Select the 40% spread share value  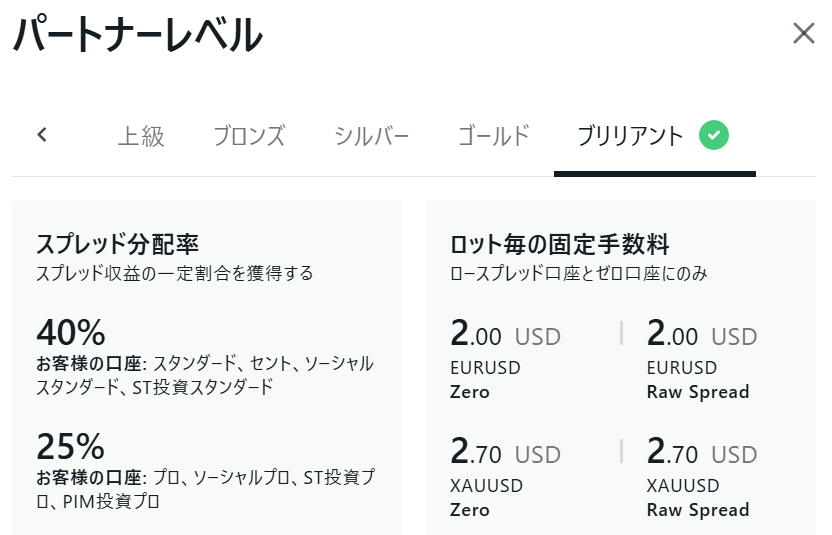(71, 332)
